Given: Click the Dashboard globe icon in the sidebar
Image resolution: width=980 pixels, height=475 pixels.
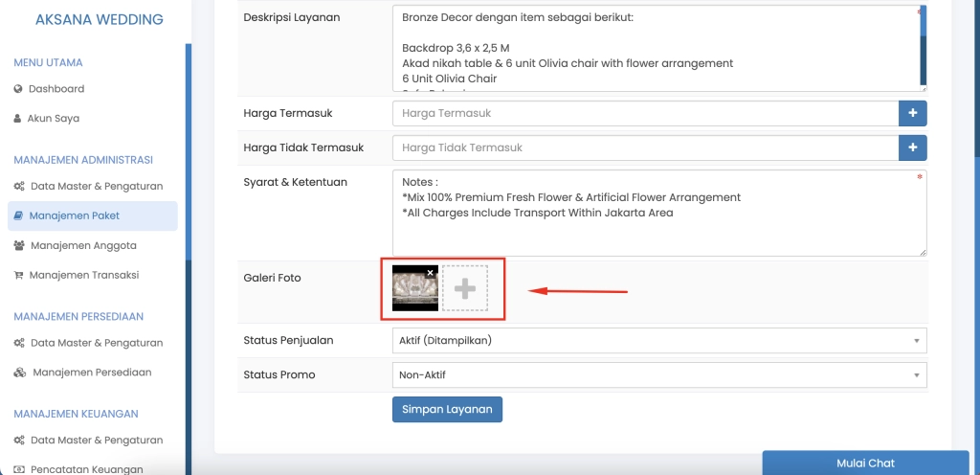Looking at the screenshot, I should pyautogui.click(x=18, y=89).
